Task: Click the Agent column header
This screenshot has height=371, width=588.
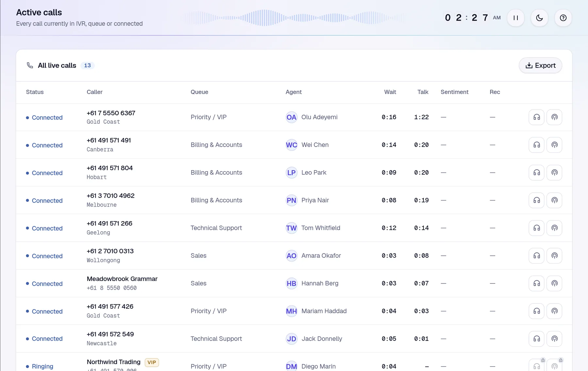Action: click(293, 92)
